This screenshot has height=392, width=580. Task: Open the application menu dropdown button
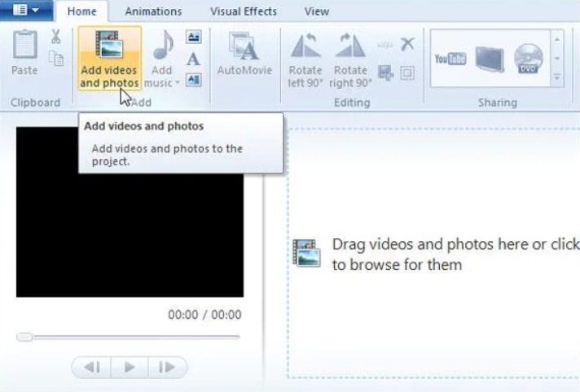pos(28,11)
